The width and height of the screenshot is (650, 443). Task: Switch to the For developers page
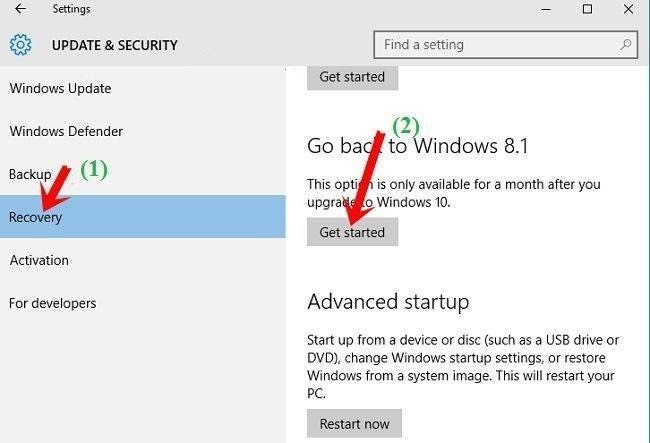[x=53, y=303]
